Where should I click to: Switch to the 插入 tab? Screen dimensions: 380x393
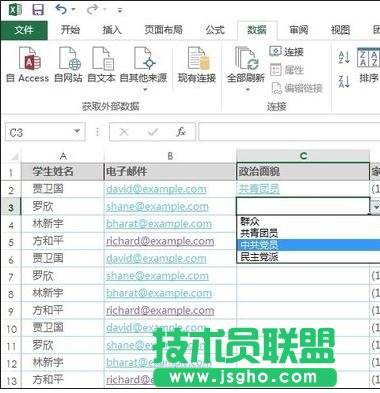click(x=112, y=30)
